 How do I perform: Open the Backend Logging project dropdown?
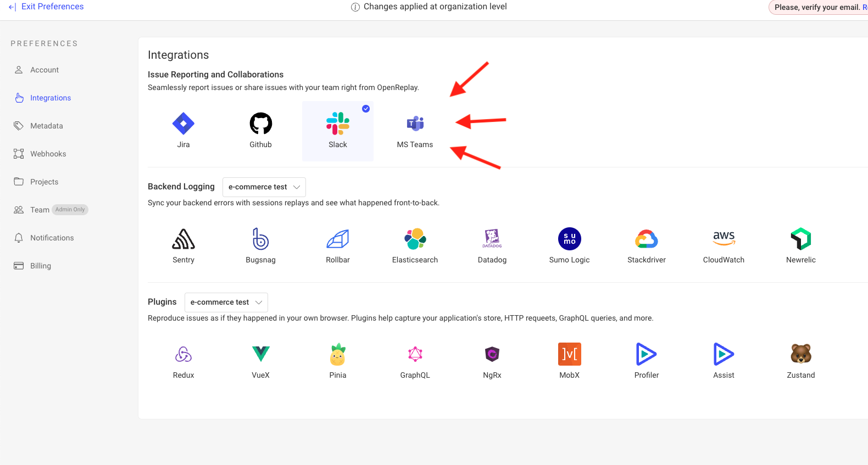coord(264,187)
